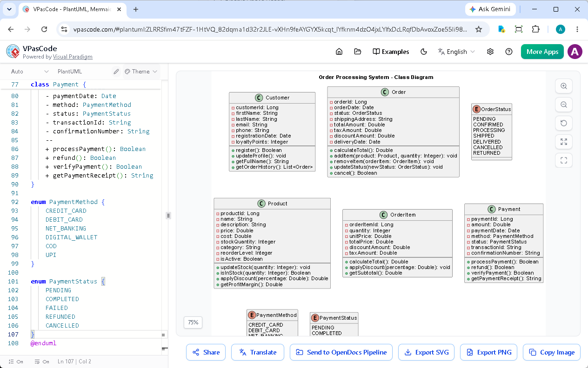588x368 pixels.
Task: Reload the page in the browser
Action: click(44, 29)
